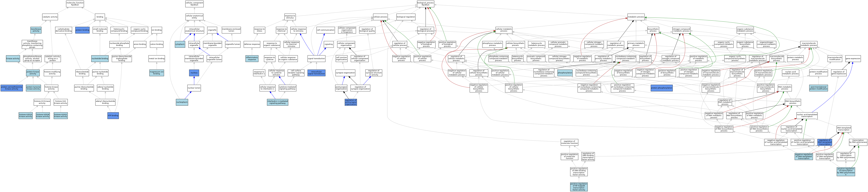Screen dimensions: 868x192
Task: Select the nucleic acid metabolic process node
Action: (790, 73)
